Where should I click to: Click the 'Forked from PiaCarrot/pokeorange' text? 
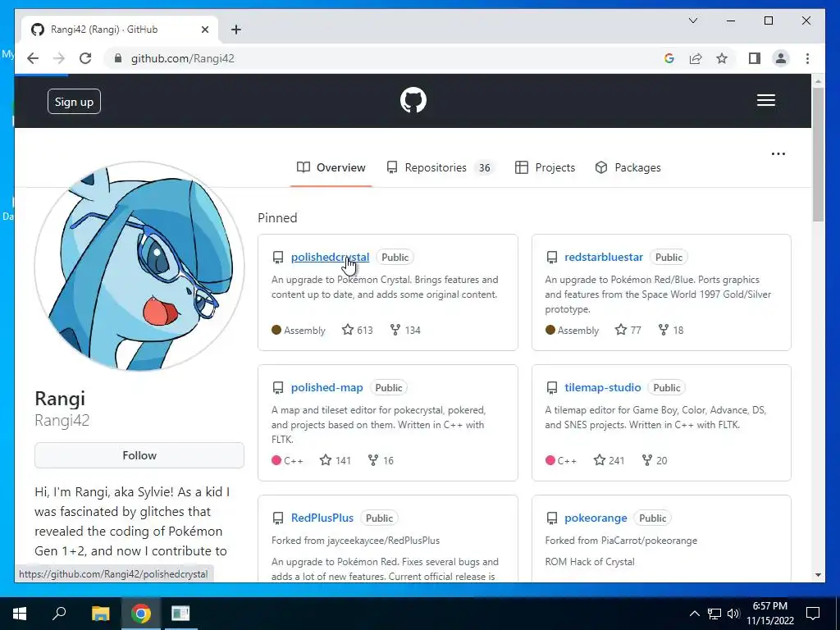click(x=621, y=541)
